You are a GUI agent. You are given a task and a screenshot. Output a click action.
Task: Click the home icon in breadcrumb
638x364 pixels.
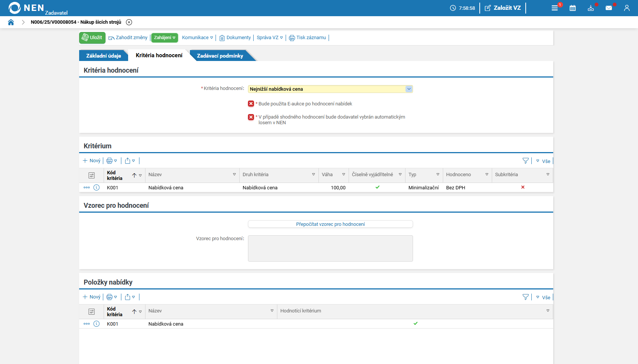click(11, 22)
